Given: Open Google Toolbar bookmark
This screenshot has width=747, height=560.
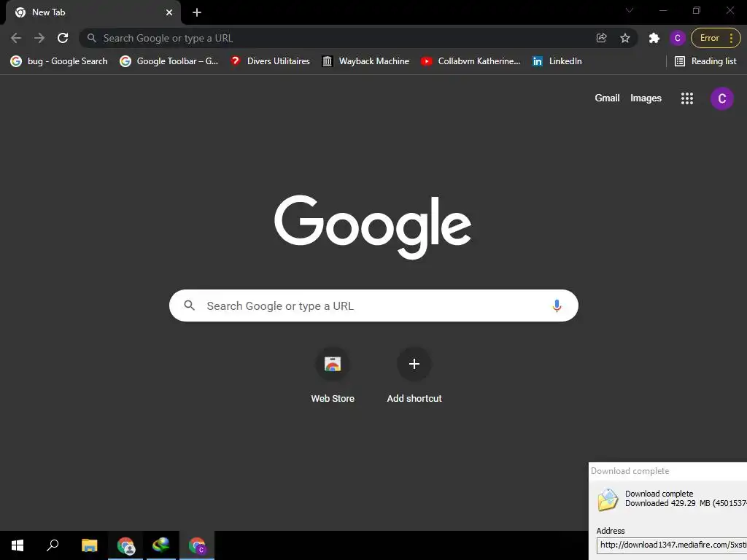Looking at the screenshot, I should click(x=169, y=61).
